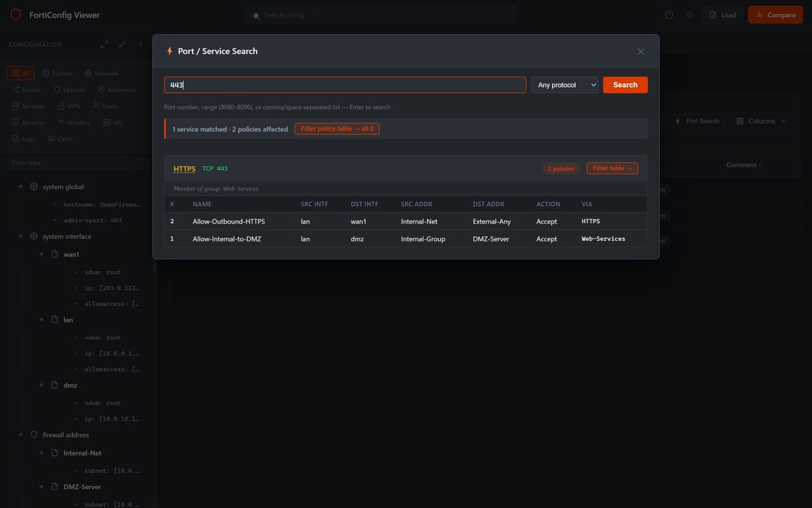Viewport: 812px width, 508px height.
Task: Collapse the system global tree node
Action: coord(20,186)
